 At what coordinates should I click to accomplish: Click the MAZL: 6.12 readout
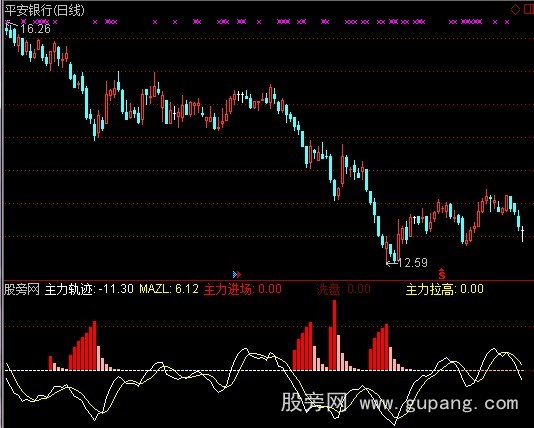169,289
